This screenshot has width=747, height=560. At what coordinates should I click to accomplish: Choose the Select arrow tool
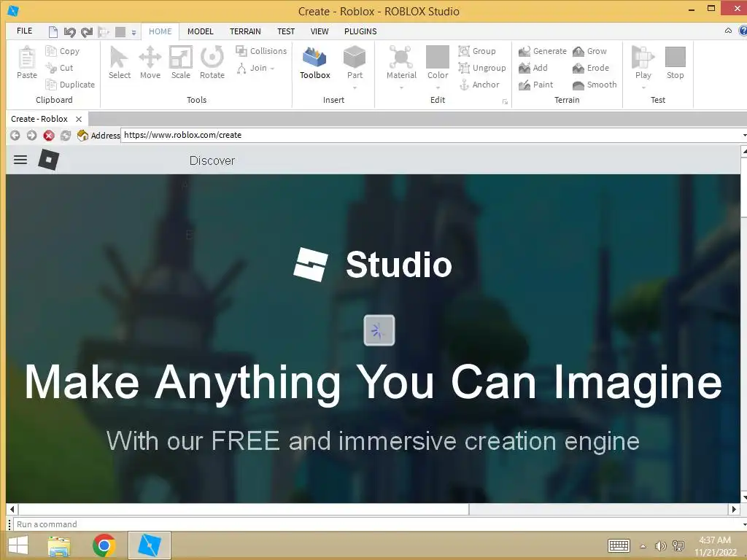119,63
